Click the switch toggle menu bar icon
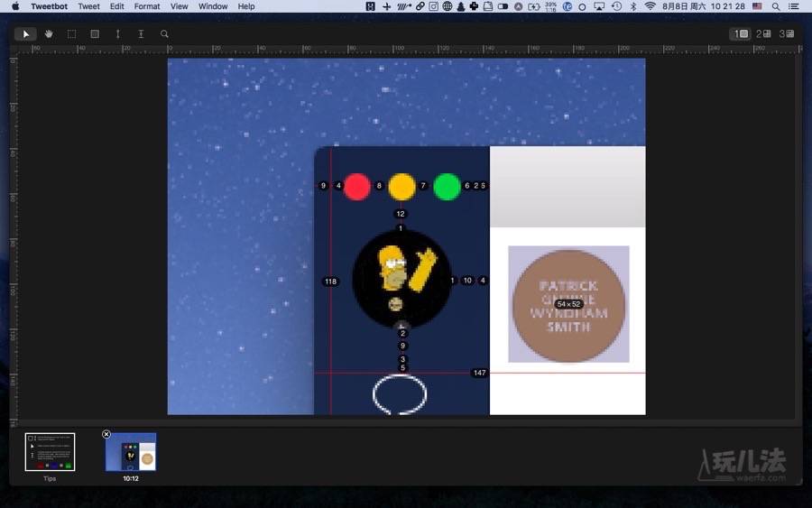The height and width of the screenshot is (508, 812). click(503, 6)
